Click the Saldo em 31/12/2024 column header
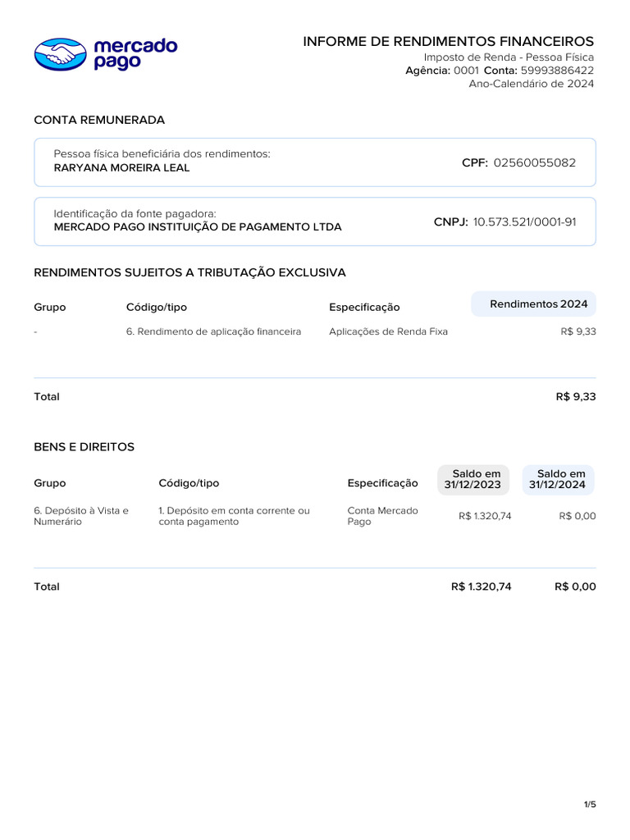 (x=557, y=479)
